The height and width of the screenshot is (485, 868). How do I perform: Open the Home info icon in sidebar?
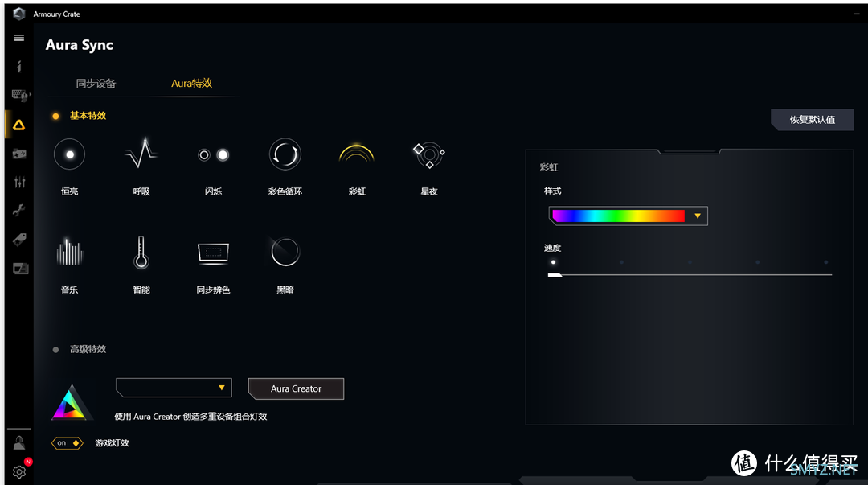click(18, 67)
